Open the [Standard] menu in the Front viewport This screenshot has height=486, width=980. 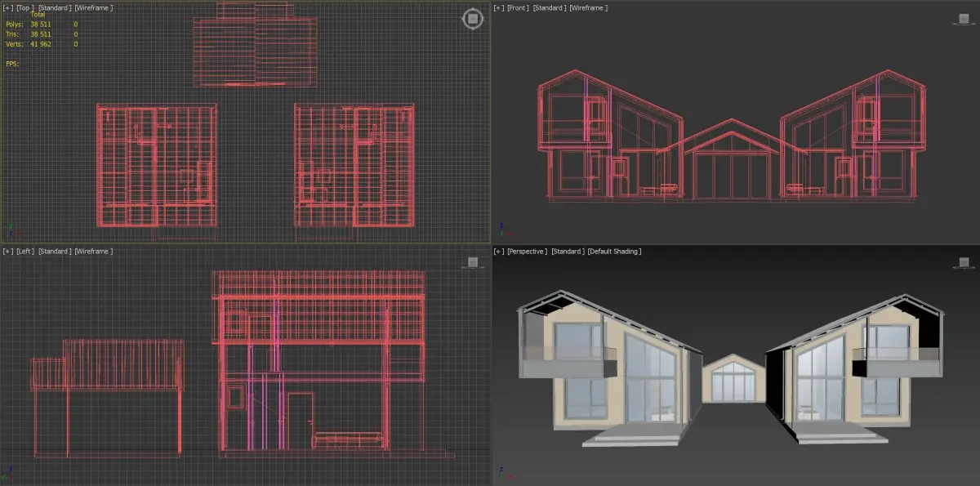[550, 7]
